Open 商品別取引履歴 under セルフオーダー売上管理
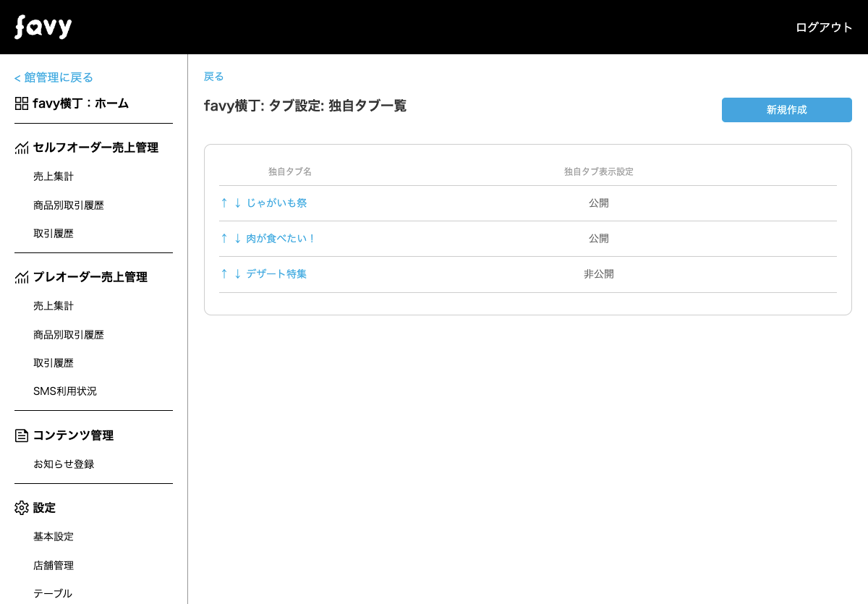Screen dimensions: 868x604 [x=69, y=205]
